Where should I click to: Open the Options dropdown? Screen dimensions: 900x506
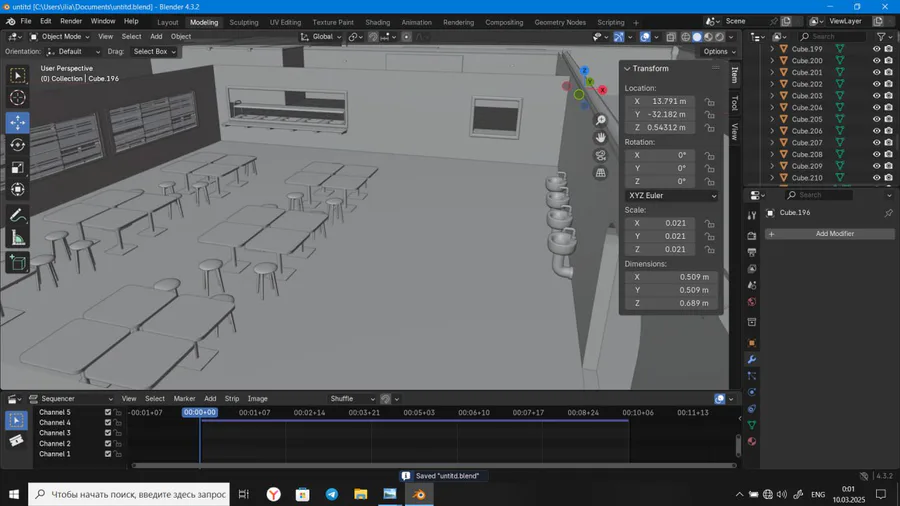click(719, 52)
